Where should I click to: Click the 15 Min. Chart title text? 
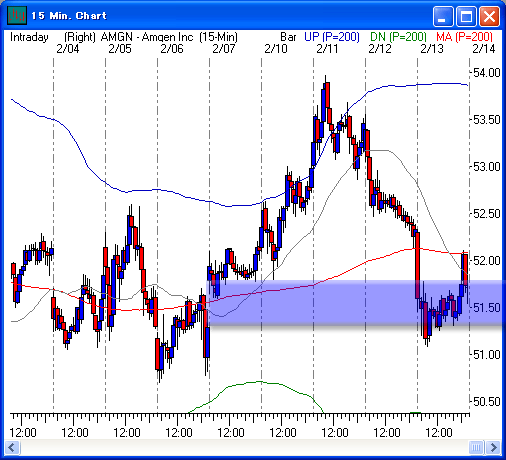69,16
